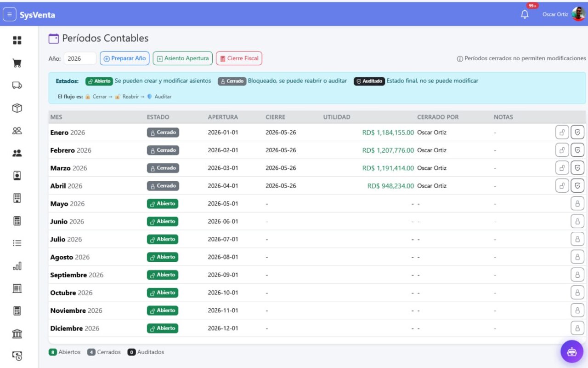The height and width of the screenshot is (368, 588).
Task: Open the contact badge sidebar icon
Action: click(17, 176)
